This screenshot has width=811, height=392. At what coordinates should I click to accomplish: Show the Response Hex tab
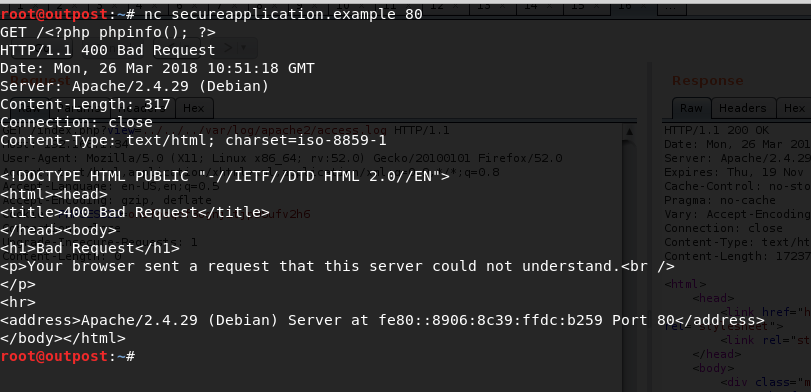click(x=794, y=108)
